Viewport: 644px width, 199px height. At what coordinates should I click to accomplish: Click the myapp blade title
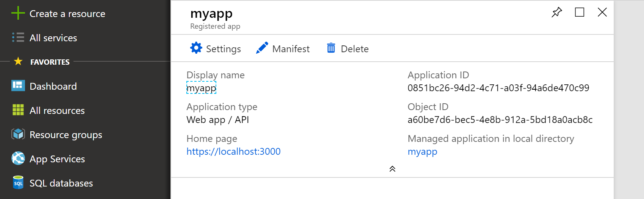[x=211, y=14]
